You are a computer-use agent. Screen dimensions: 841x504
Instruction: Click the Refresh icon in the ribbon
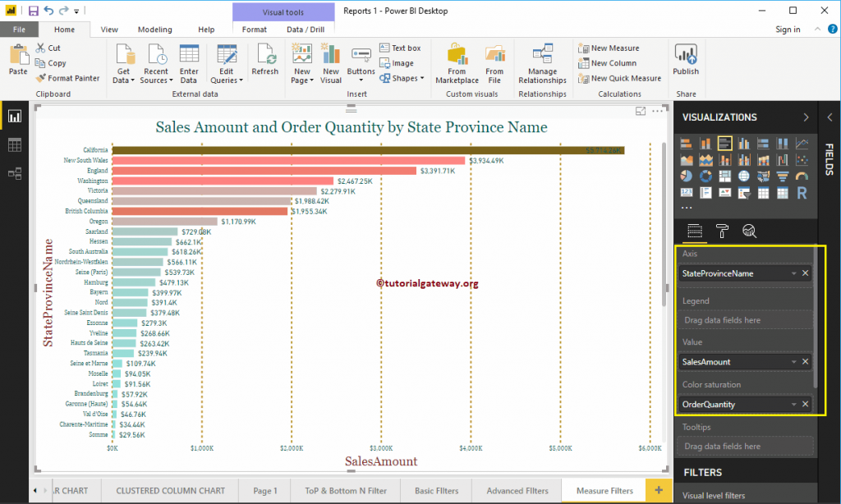[265, 57]
